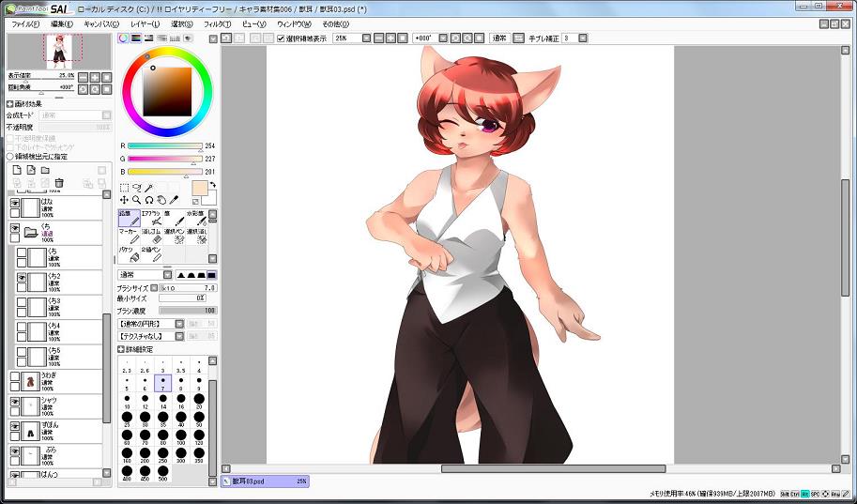Expand the 詳細設定 section
Viewport: 857px width, 504px height.
pos(122,348)
